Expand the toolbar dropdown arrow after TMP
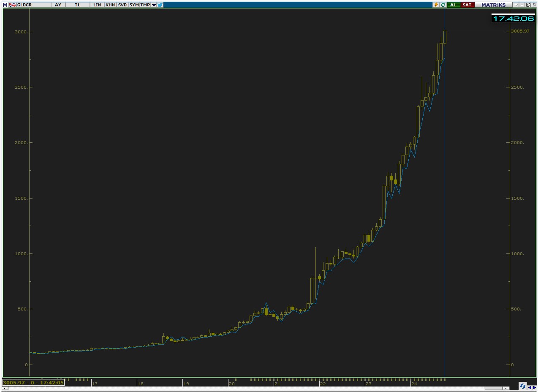 pos(154,5)
